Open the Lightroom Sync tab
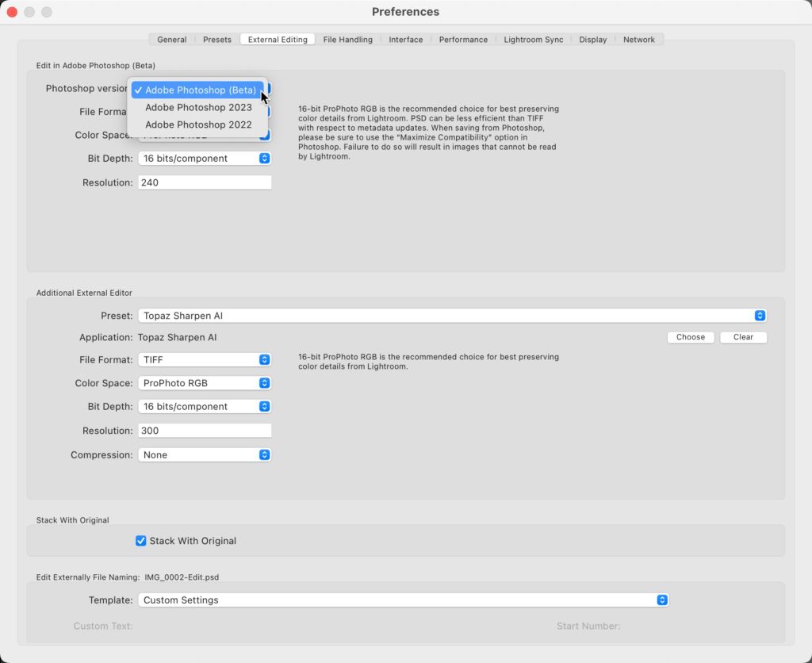The height and width of the screenshot is (663, 812). click(x=534, y=40)
